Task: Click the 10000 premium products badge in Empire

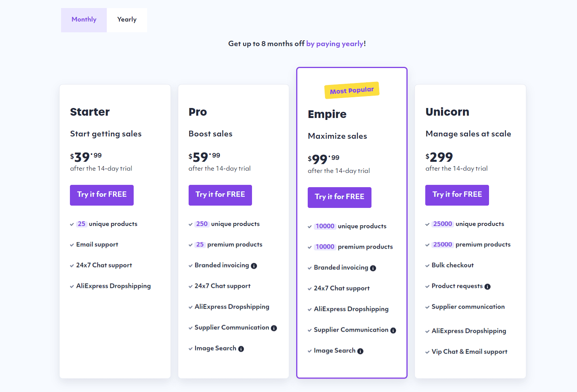Action: [325, 247]
